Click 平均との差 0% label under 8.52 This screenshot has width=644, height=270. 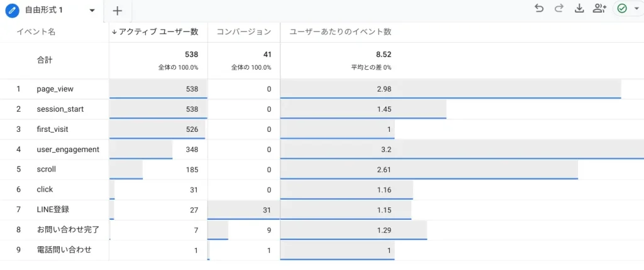pos(371,68)
